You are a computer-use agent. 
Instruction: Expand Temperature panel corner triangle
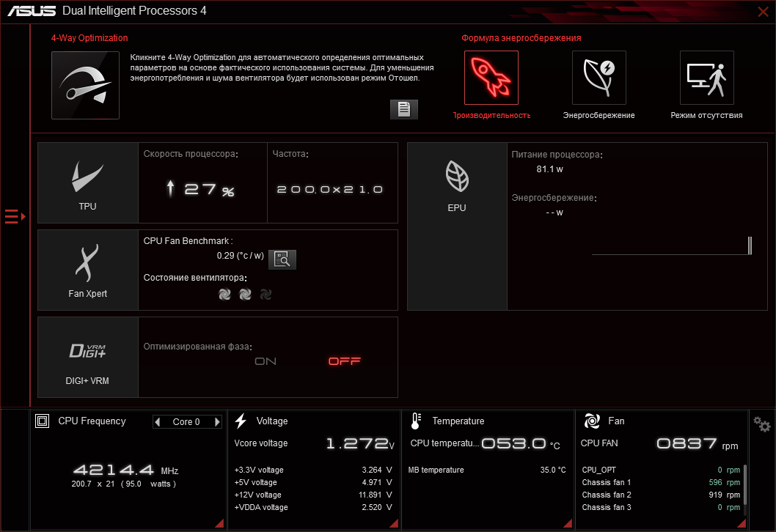(568, 523)
